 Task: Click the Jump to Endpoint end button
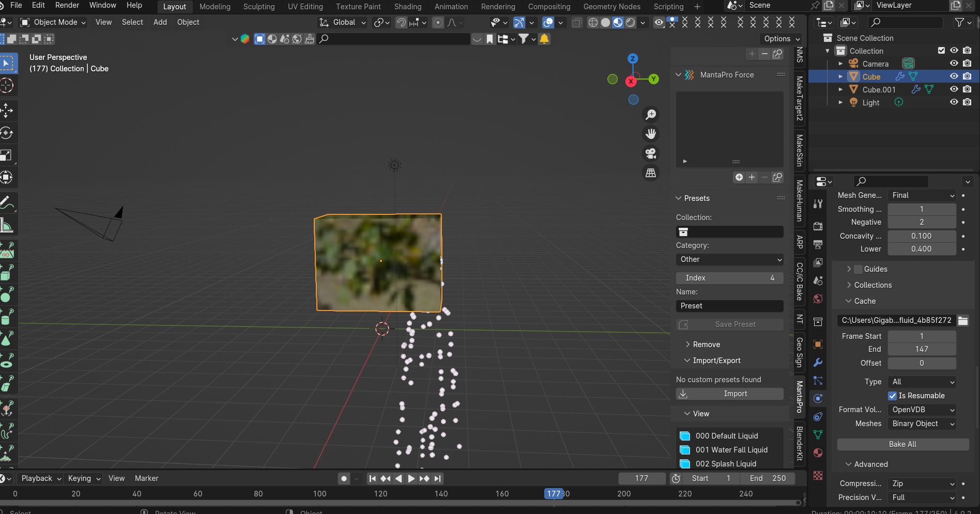(437, 478)
